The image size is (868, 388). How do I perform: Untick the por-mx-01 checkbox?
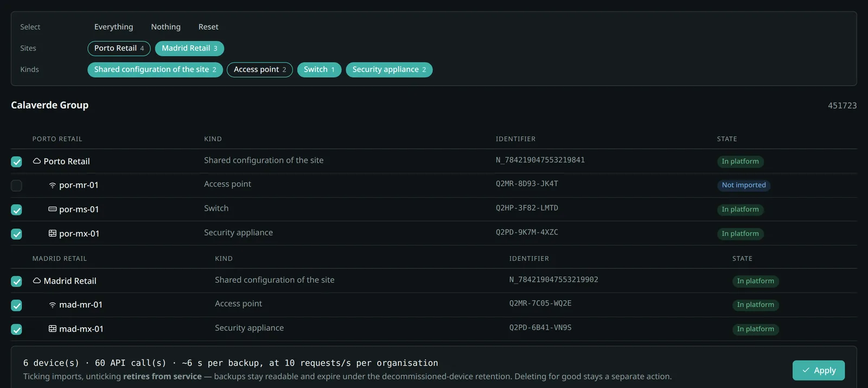[17, 234]
